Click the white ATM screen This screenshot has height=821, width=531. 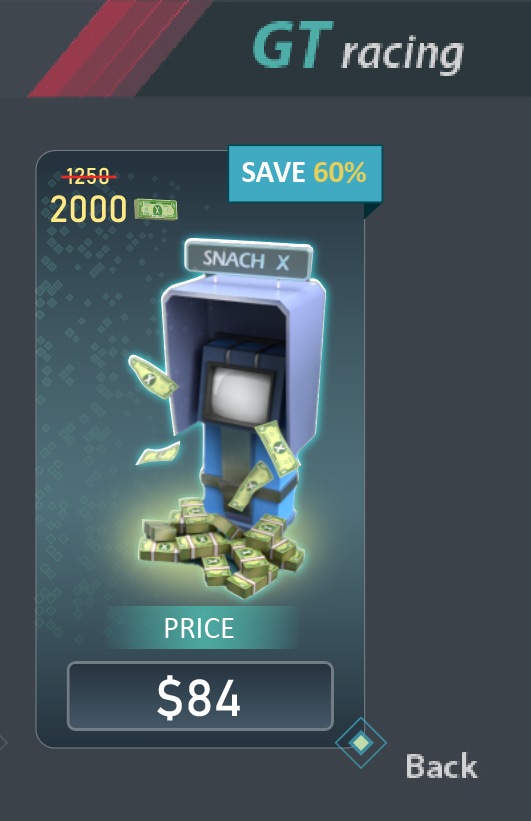click(x=241, y=390)
